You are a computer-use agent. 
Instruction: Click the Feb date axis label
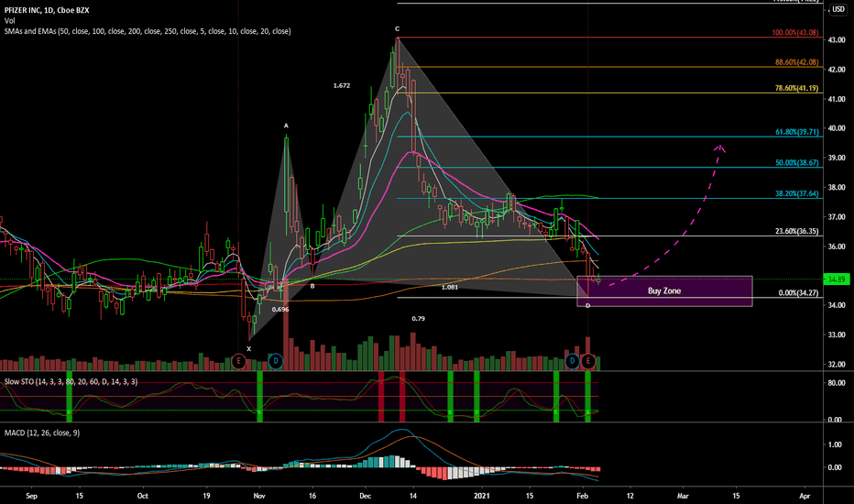pos(582,496)
